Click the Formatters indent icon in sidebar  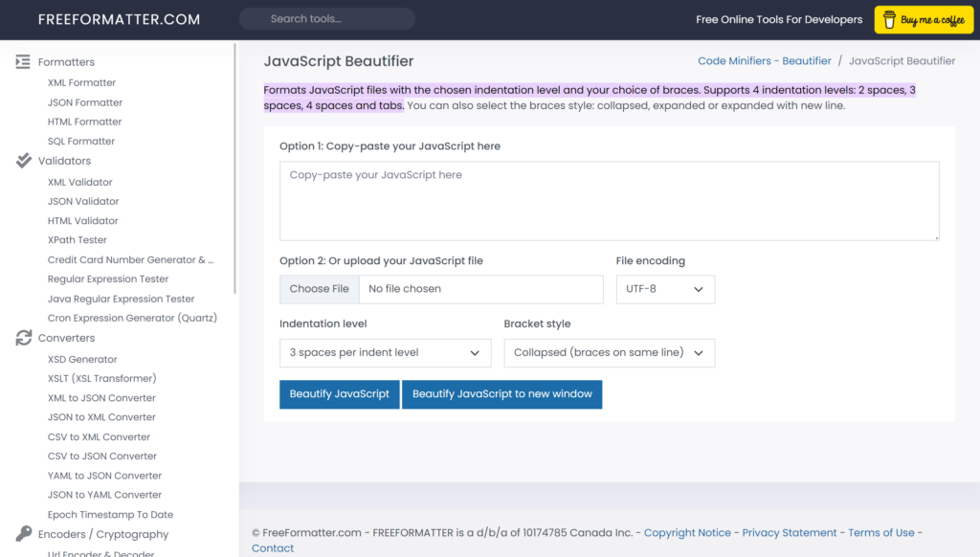[x=23, y=61]
